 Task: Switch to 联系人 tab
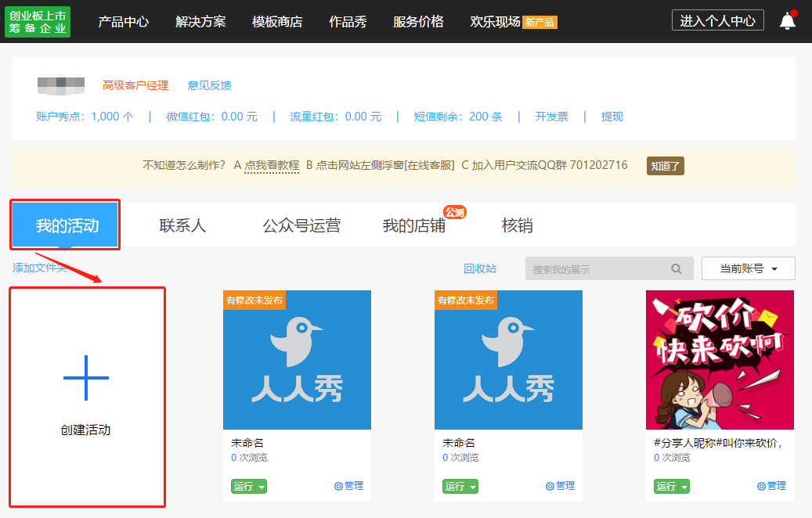tap(182, 225)
